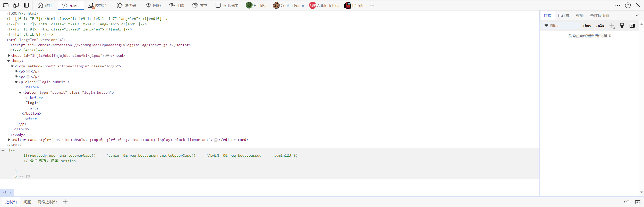Select the ::after pseudo-element under button
Screen dimensions: 644x207
(33, 108)
